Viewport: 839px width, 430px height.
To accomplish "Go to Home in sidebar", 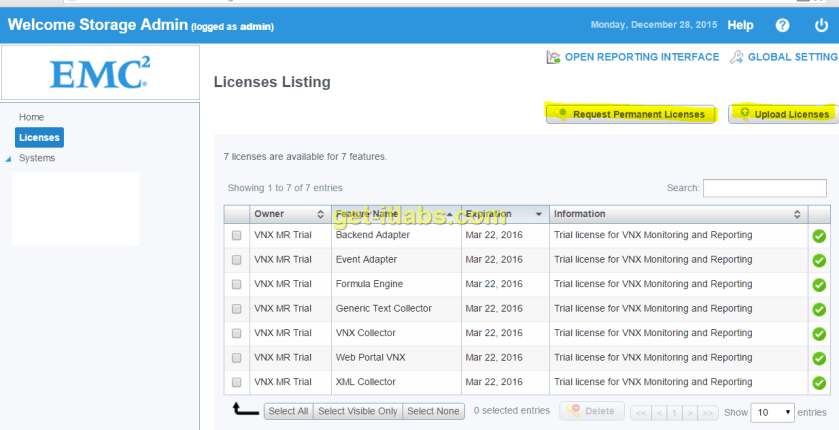I will point(32,117).
